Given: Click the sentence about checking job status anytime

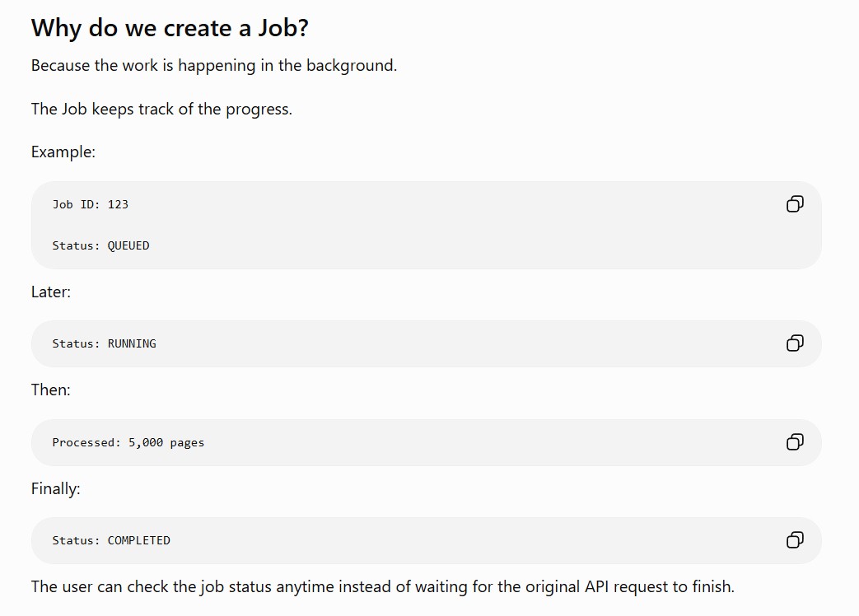Looking at the screenshot, I should coord(382,587).
